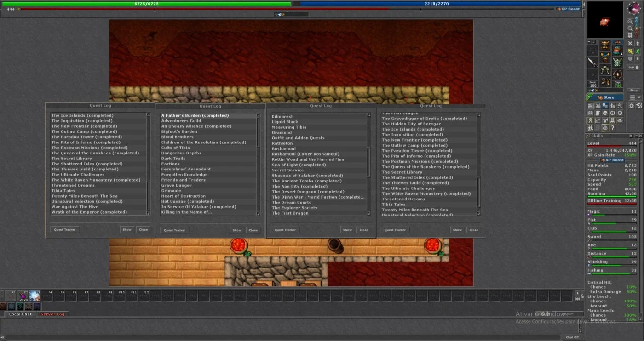Click the legs equipment slot
This screenshot has width=644, height=341.
point(605,69)
